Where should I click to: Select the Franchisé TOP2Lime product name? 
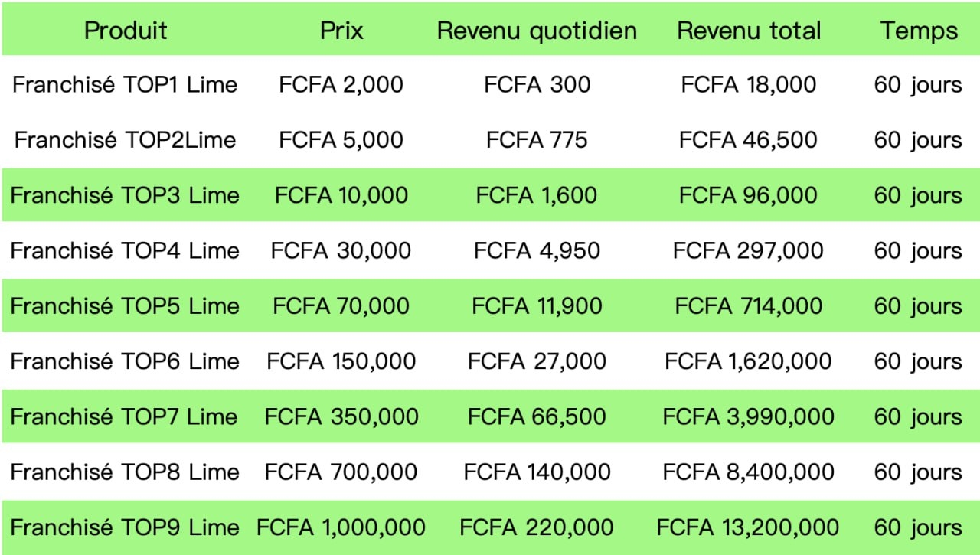point(125,140)
